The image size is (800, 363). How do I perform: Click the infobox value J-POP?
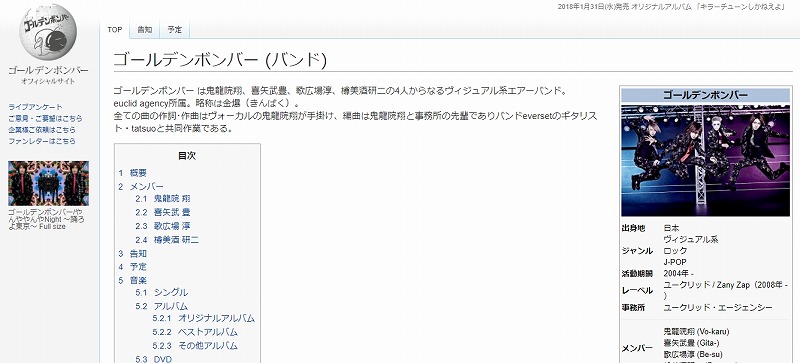pos(675,262)
